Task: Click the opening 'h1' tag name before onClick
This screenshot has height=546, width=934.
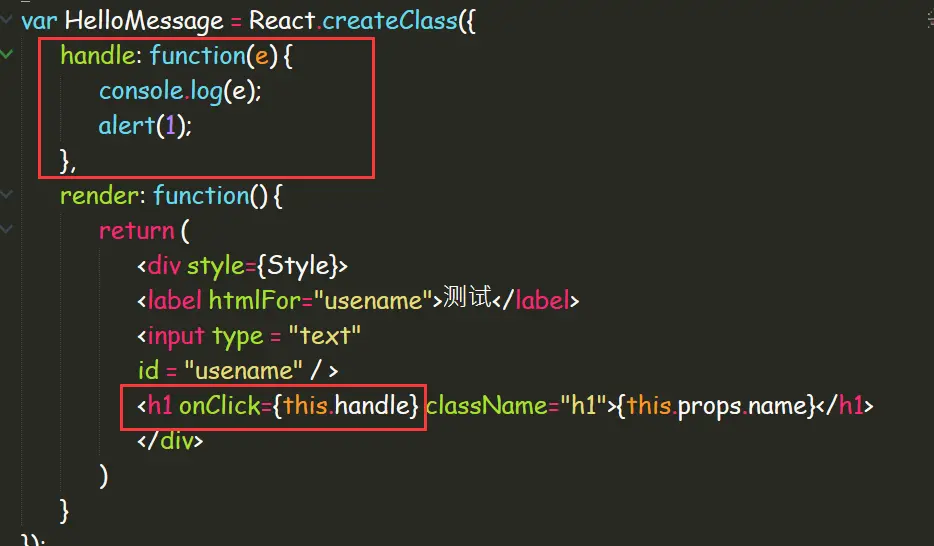Action: pyautogui.click(x=160, y=405)
